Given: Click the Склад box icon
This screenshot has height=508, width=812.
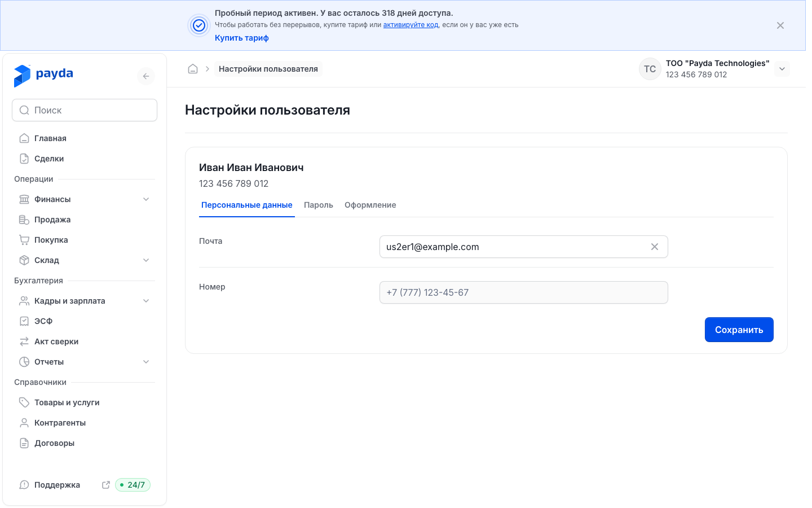Looking at the screenshot, I should point(24,260).
